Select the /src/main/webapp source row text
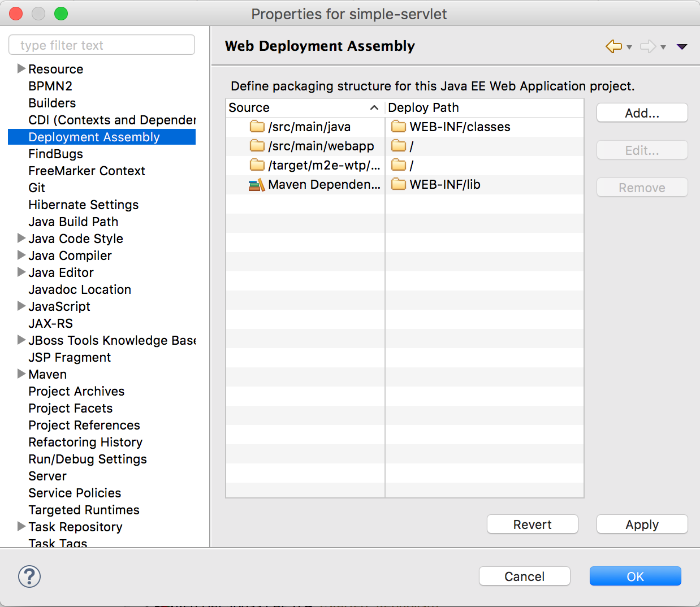 (x=321, y=146)
